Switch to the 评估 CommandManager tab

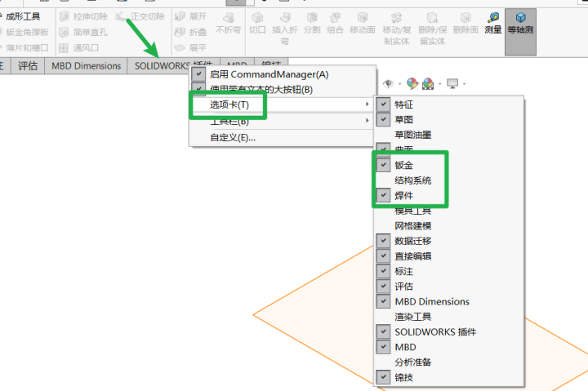pyautogui.click(x=28, y=66)
